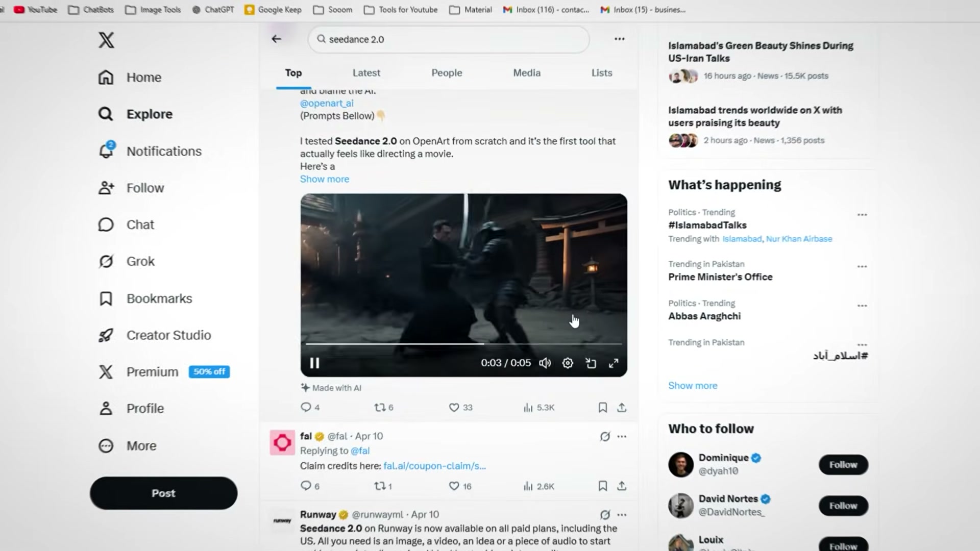Open more options for Abbas Araghchi trend

(x=862, y=306)
